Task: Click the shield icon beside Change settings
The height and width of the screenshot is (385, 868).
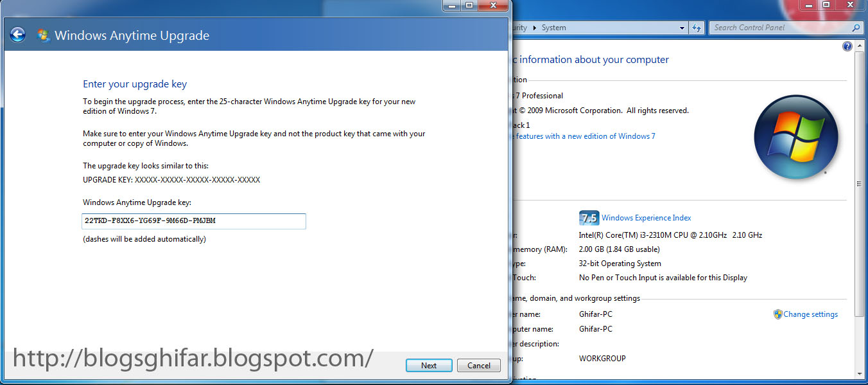Action: (777, 314)
